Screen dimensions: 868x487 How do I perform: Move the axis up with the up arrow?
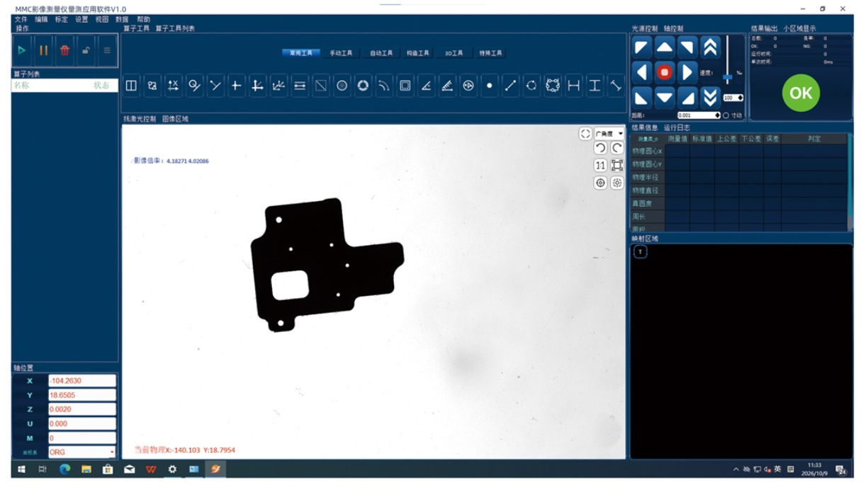coord(665,47)
